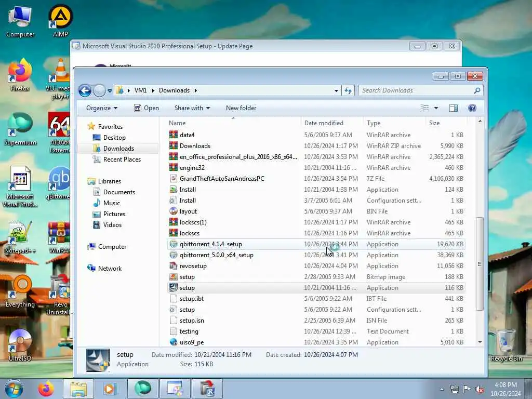Change view with the view icon button
532x399 pixels.
pos(425,108)
